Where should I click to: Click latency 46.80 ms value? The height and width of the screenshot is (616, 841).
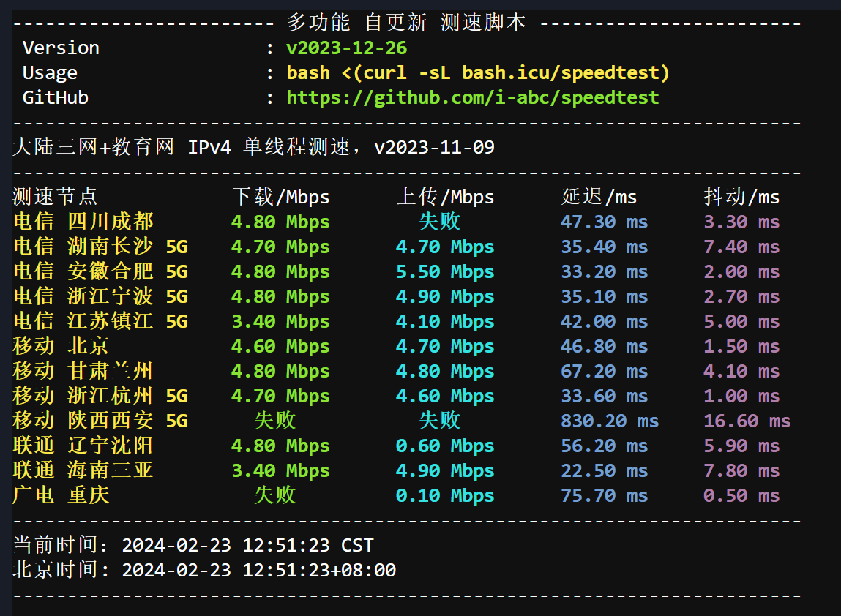coord(605,346)
